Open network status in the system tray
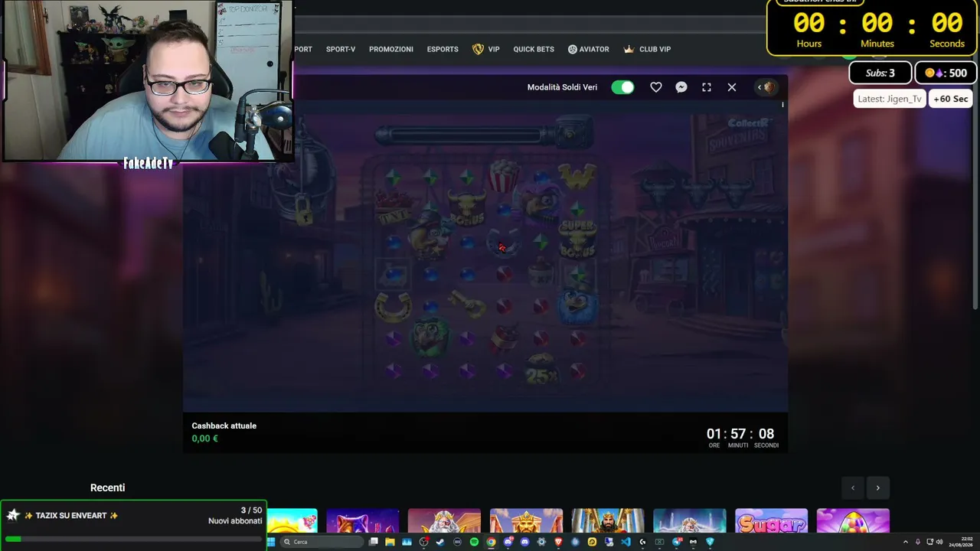Screen dimensions: 980x551 point(929,543)
